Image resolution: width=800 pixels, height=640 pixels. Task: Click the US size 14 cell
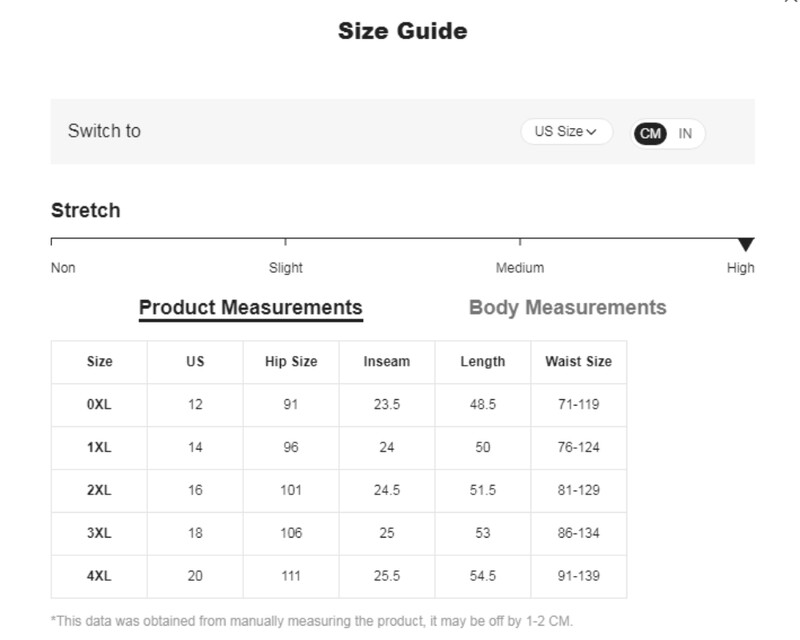[x=195, y=448]
